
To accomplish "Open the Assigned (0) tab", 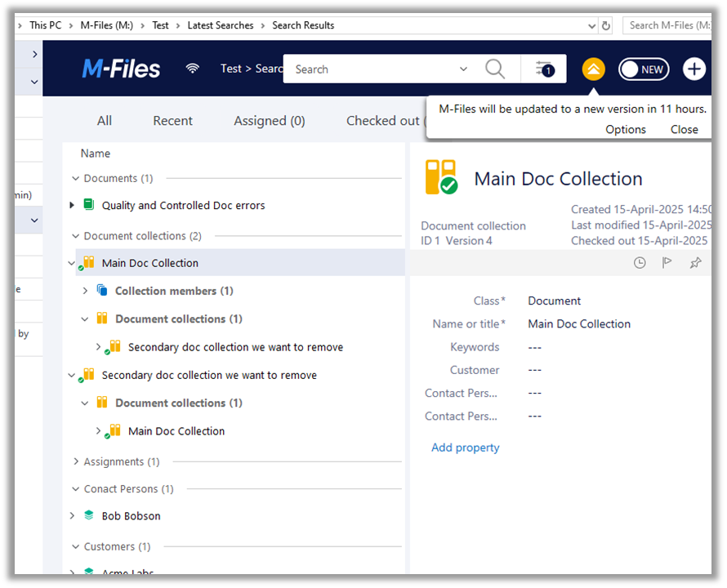I will point(270,120).
